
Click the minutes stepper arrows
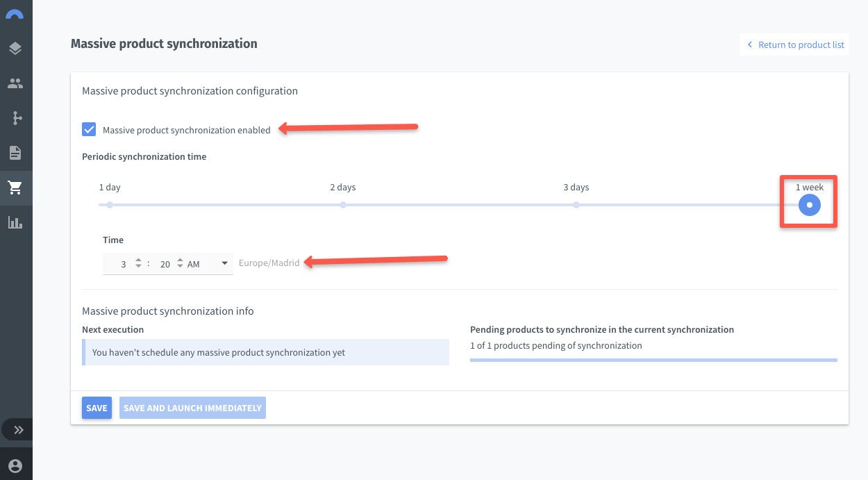[x=181, y=263]
